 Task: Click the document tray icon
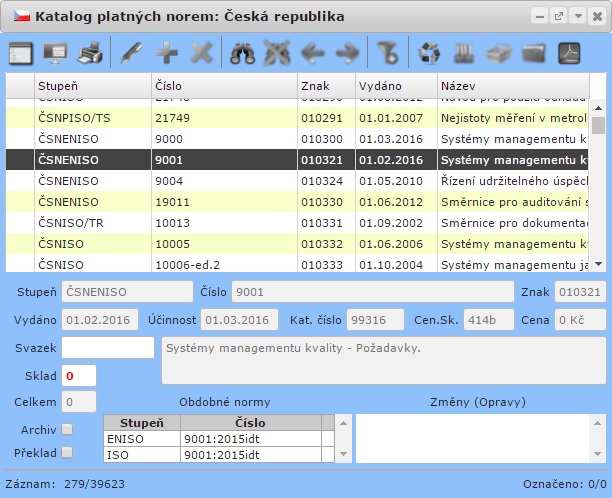499,53
